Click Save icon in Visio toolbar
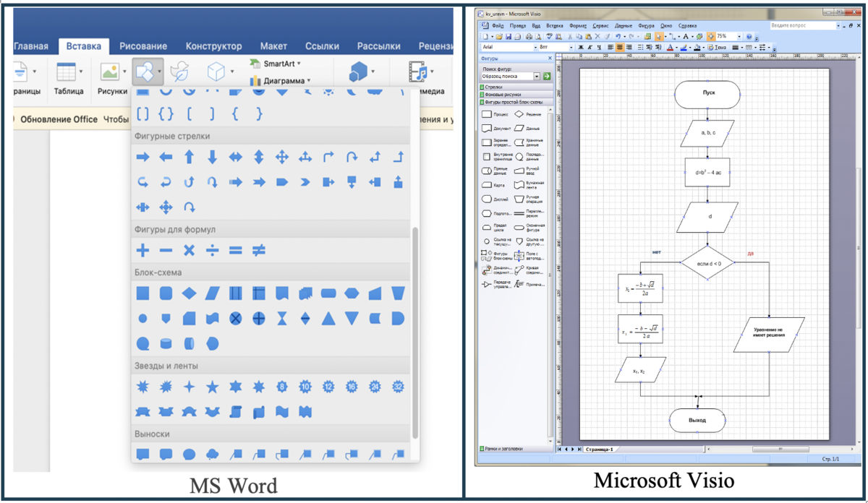 (x=509, y=37)
